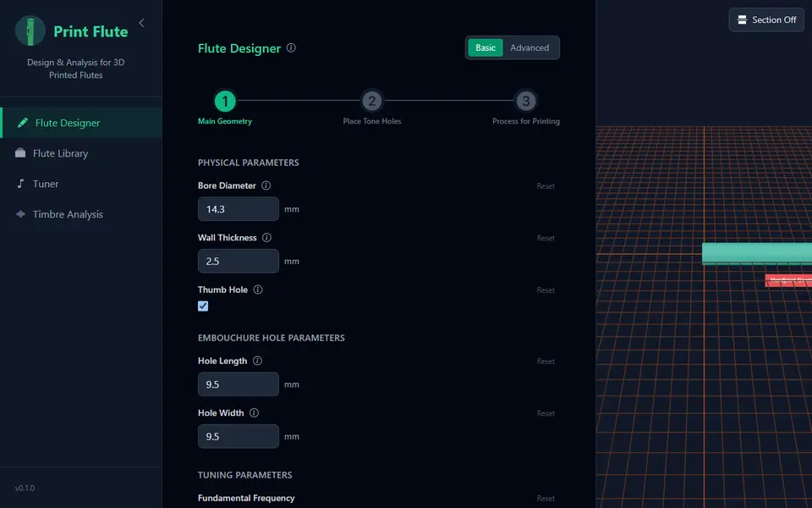Collapse the sidebar with the chevron

(x=141, y=23)
